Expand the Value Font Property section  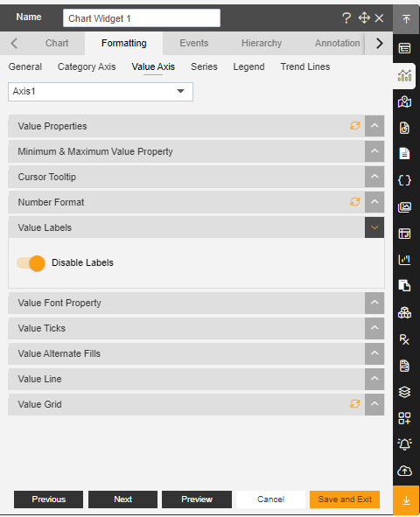tap(374, 303)
